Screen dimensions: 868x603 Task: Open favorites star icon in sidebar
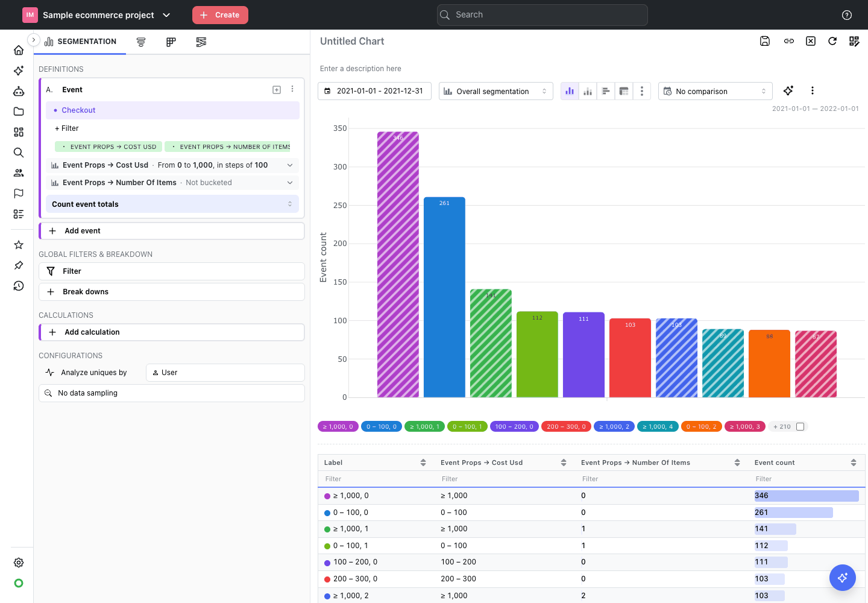19,245
